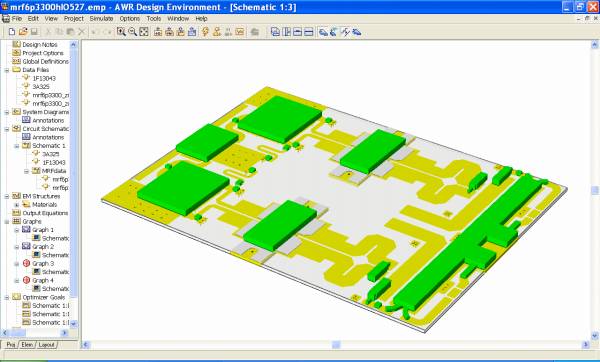Select the Graph 3 tree item
The width and height of the screenshot is (600, 362).
43,264
